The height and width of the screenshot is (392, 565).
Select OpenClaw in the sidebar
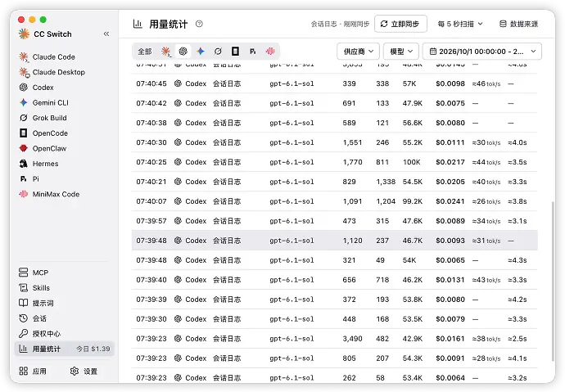coord(43,148)
